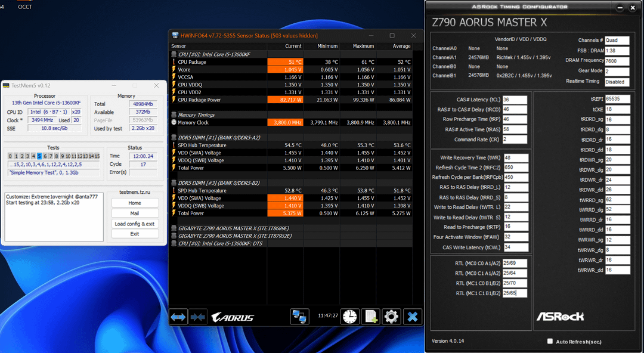Screen dimensions: 644x353
Task: Enable the Auto Refresh(sec) checkbox
Action: pos(550,341)
